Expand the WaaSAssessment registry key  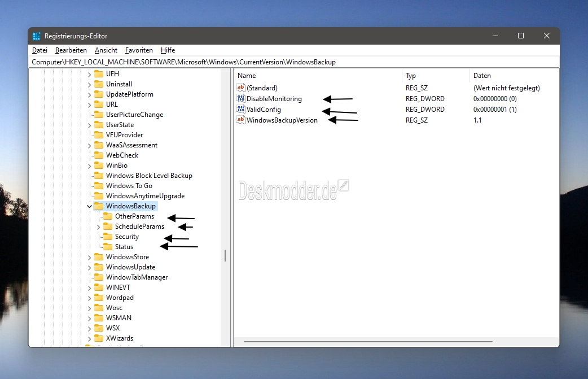point(89,145)
